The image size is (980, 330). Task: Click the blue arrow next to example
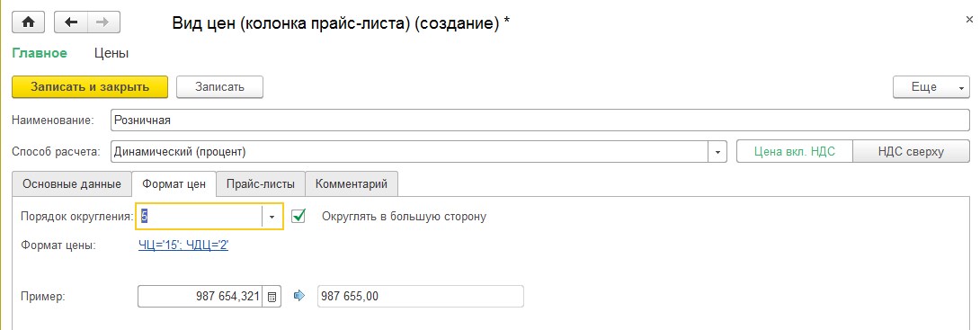pyautogui.click(x=299, y=296)
